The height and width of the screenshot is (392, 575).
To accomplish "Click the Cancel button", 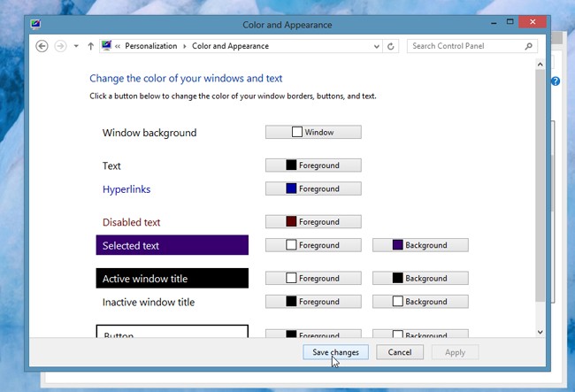I will (x=400, y=352).
